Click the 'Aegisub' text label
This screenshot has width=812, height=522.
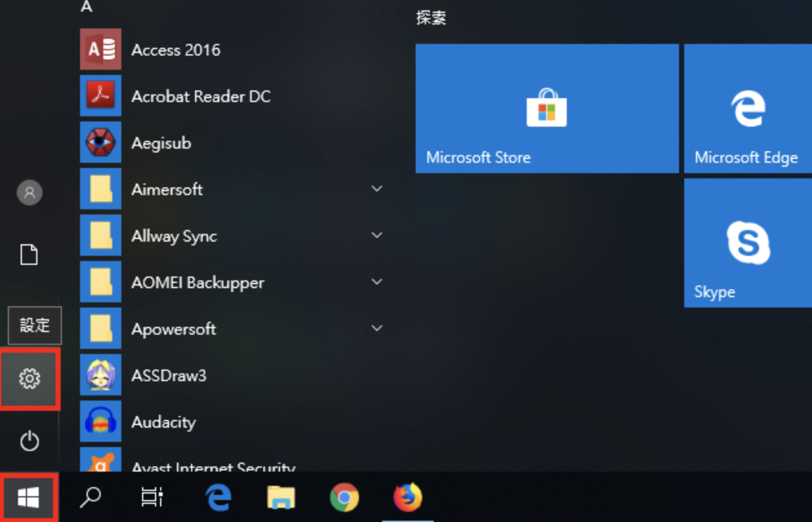(161, 143)
